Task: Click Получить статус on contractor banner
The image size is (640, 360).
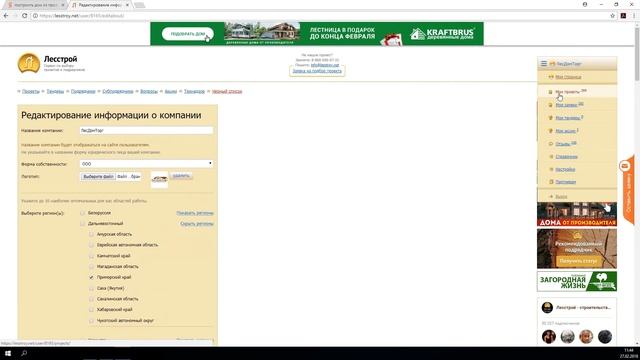Action: (578, 260)
